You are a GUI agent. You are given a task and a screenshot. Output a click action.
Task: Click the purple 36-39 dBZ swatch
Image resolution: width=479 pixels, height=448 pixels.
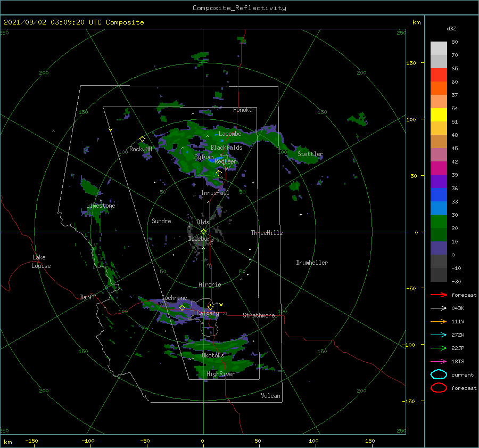[439, 182]
